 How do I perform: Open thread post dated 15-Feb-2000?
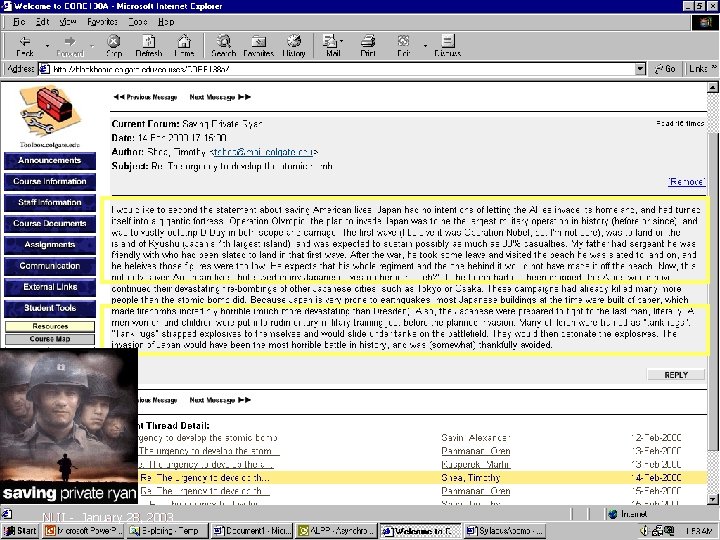204,491
